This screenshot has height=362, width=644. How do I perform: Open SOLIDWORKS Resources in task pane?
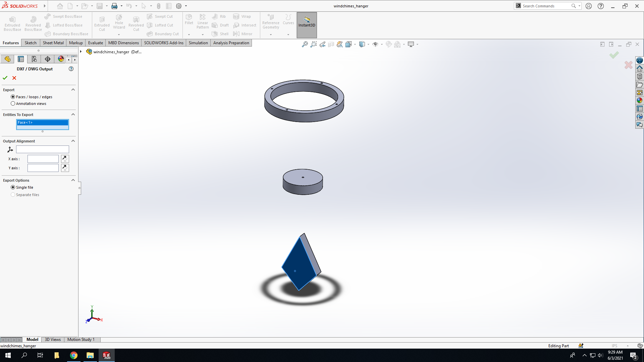click(x=640, y=68)
